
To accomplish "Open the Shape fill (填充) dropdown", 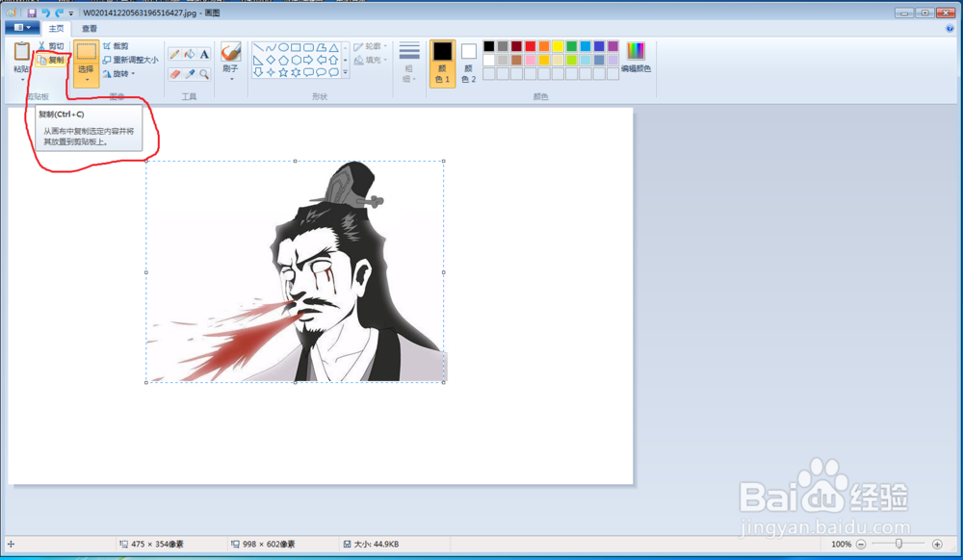I will (371, 60).
